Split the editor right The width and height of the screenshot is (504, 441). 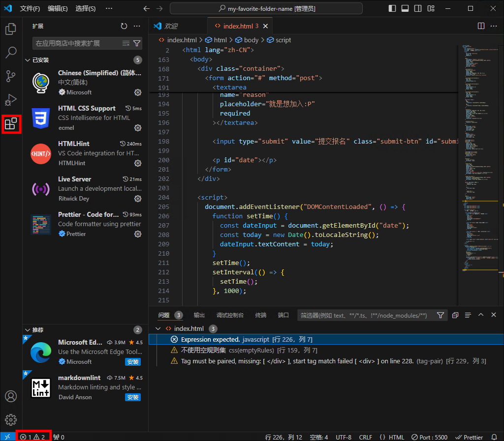click(x=480, y=26)
